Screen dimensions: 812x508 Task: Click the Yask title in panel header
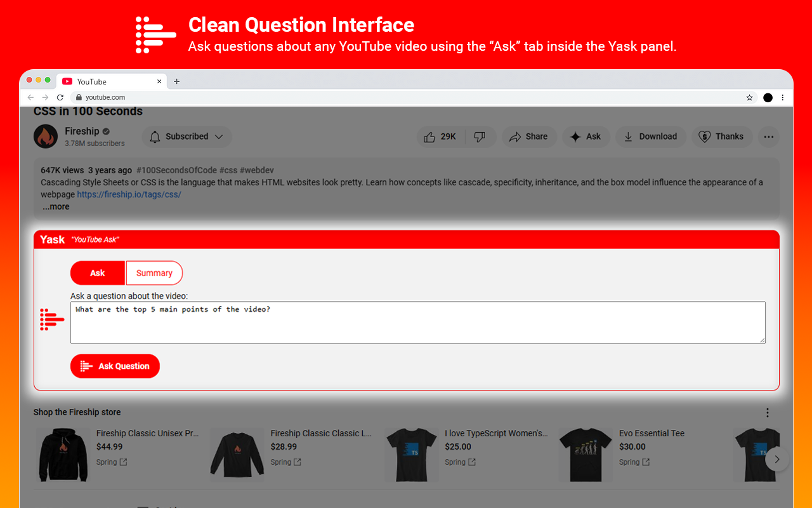[x=52, y=239]
